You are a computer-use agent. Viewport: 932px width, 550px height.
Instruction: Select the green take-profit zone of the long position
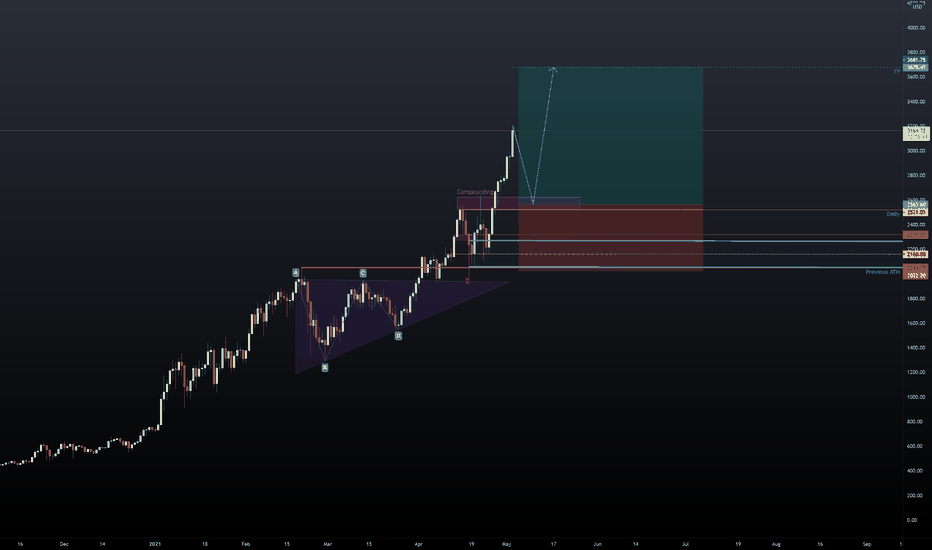pyautogui.click(x=610, y=136)
